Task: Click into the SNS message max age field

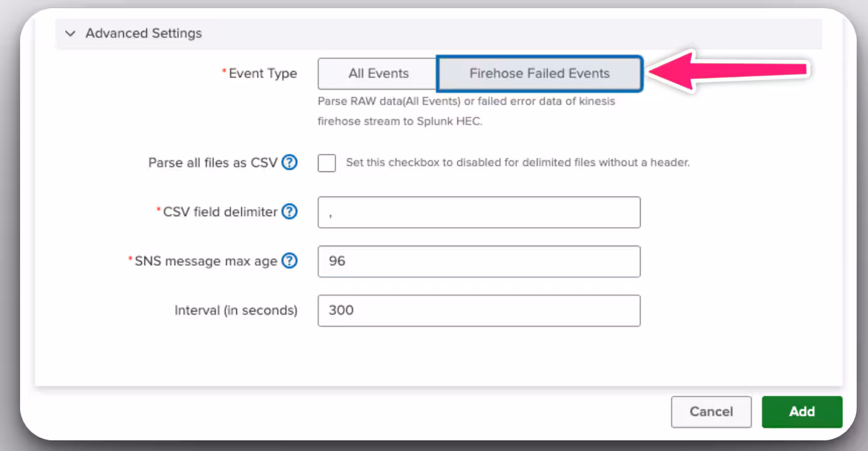Action: (479, 261)
